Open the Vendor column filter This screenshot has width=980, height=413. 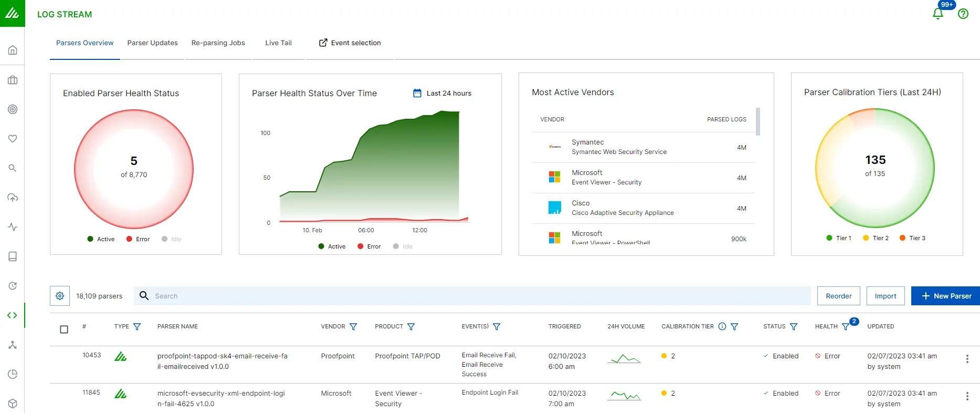pyautogui.click(x=353, y=327)
